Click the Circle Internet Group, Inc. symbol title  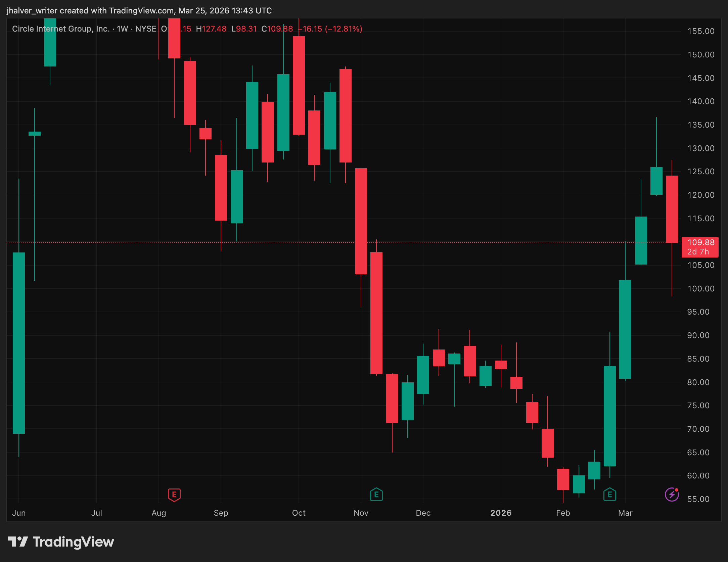(61, 29)
